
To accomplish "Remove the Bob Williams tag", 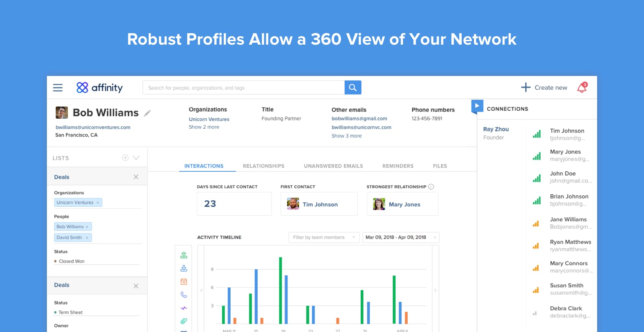I will point(87,227).
